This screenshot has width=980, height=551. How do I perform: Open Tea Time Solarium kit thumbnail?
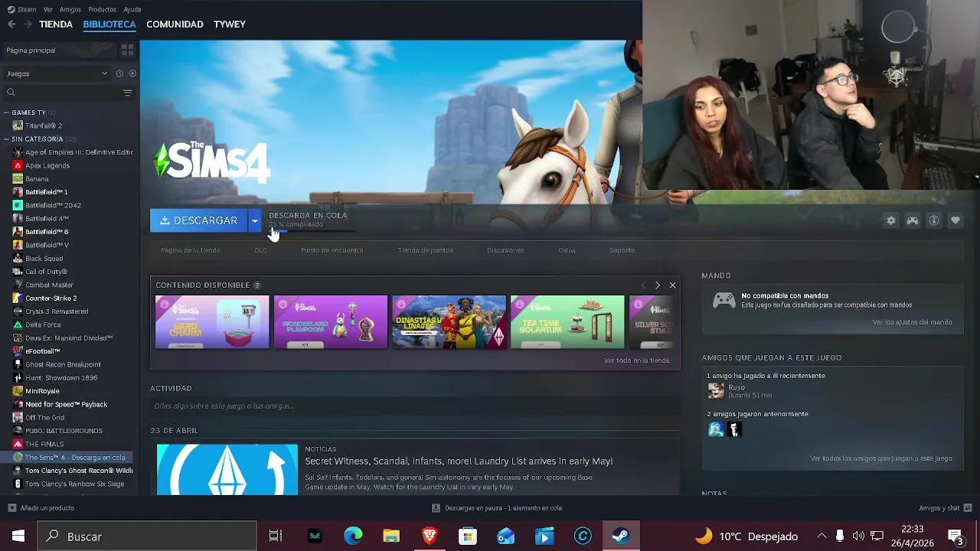click(x=567, y=322)
